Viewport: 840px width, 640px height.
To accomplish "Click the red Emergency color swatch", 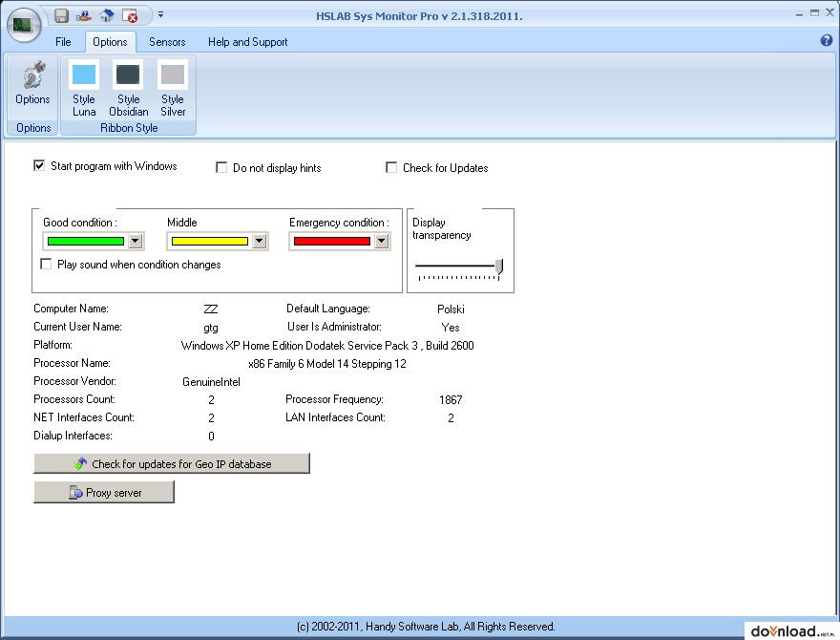I will pos(332,242).
